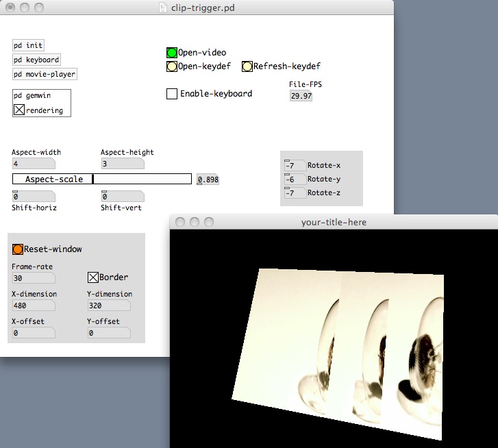Image resolution: width=498 pixels, height=448 pixels.
Task: Minimize the clip-trigger.pd window
Action: (25, 8)
